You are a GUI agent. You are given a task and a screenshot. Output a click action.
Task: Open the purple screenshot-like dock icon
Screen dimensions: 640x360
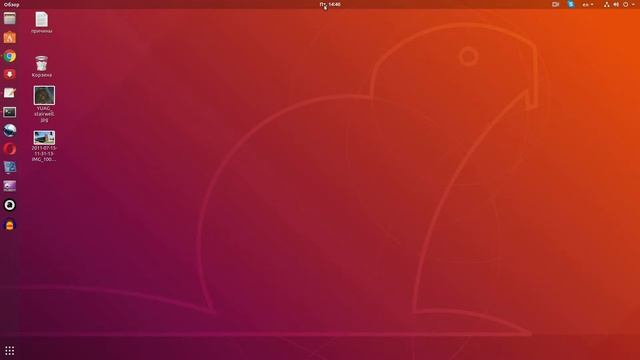(10, 186)
